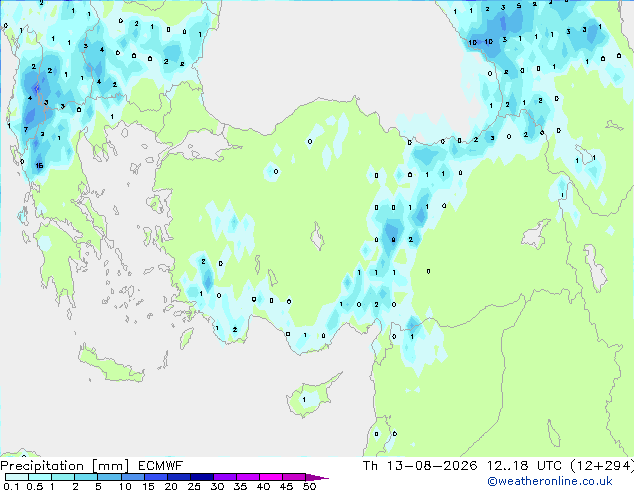Click the 45–50 mm legend color swatch

294,477
